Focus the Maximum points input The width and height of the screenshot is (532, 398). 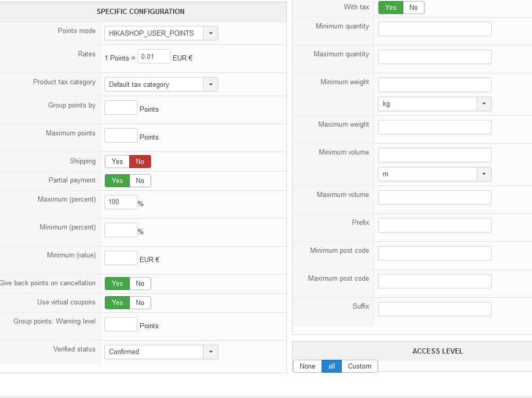click(120, 135)
